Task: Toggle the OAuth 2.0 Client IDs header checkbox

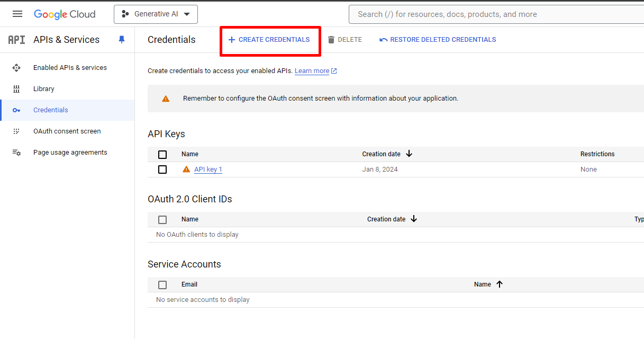Action: [162, 220]
